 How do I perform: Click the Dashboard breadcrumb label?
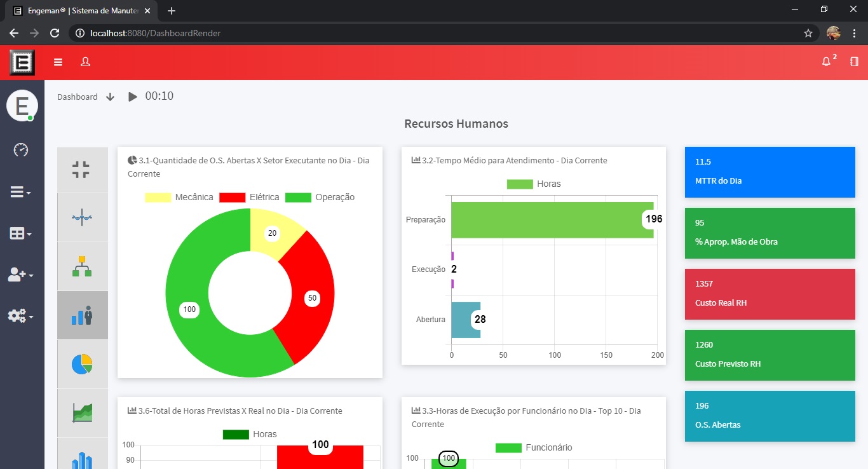click(78, 97)
